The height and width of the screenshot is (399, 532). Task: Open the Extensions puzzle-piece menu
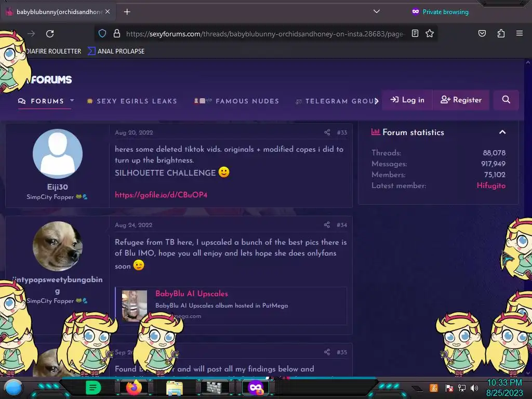coord(501,33)
